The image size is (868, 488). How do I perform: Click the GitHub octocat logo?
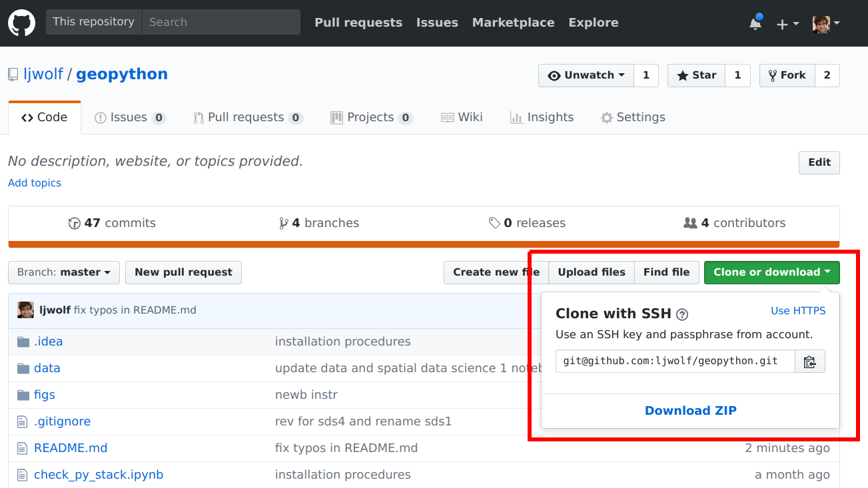coord(21,23)
